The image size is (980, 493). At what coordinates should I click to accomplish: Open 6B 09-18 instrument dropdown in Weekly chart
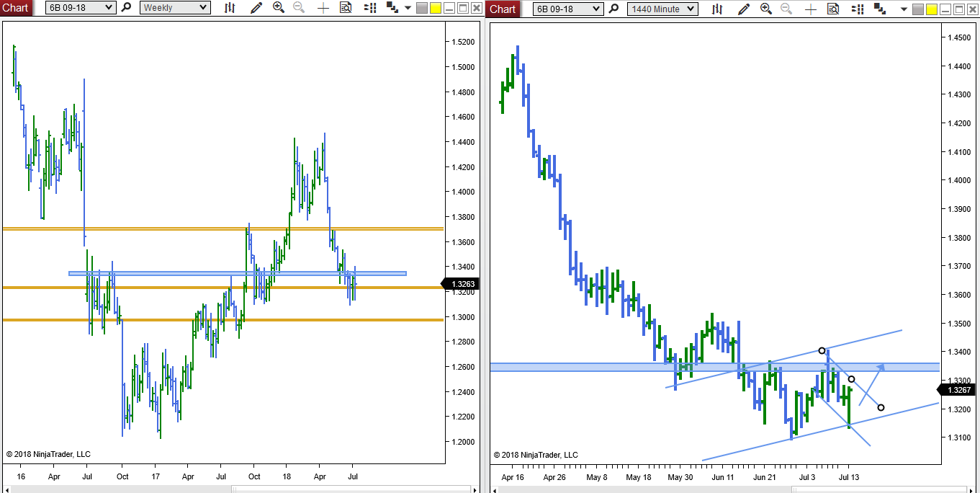click(80, 8)
